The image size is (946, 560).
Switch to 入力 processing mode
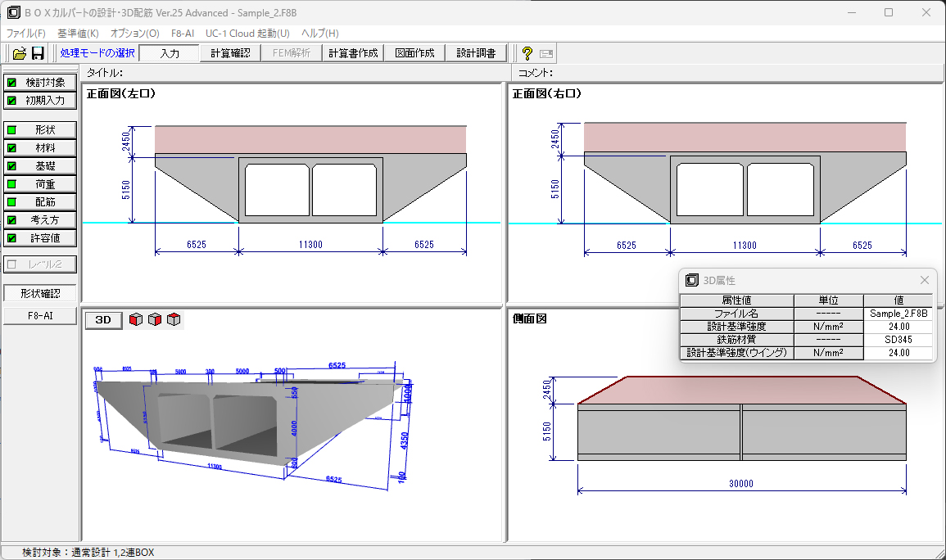coord(170,54)
